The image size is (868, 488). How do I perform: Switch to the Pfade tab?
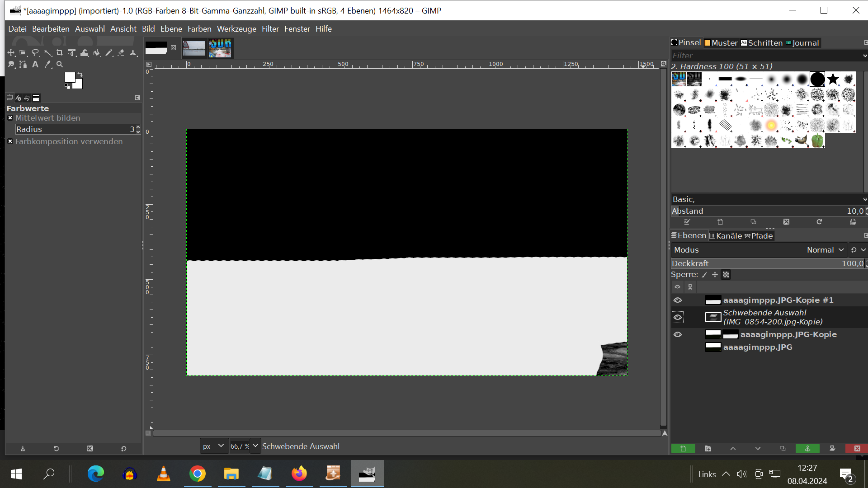(759, 236)
